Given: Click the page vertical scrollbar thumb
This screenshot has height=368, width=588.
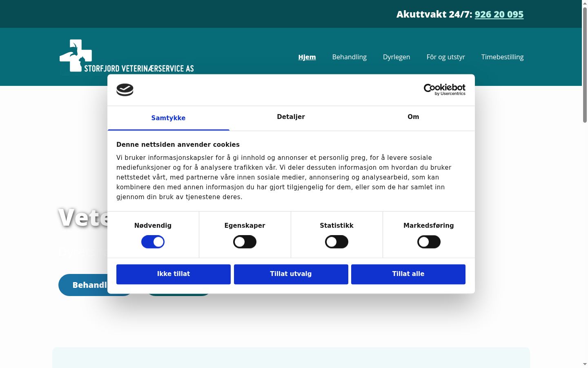Looking at the screenshot, I should pyautogui.click(x=585, y=64).
